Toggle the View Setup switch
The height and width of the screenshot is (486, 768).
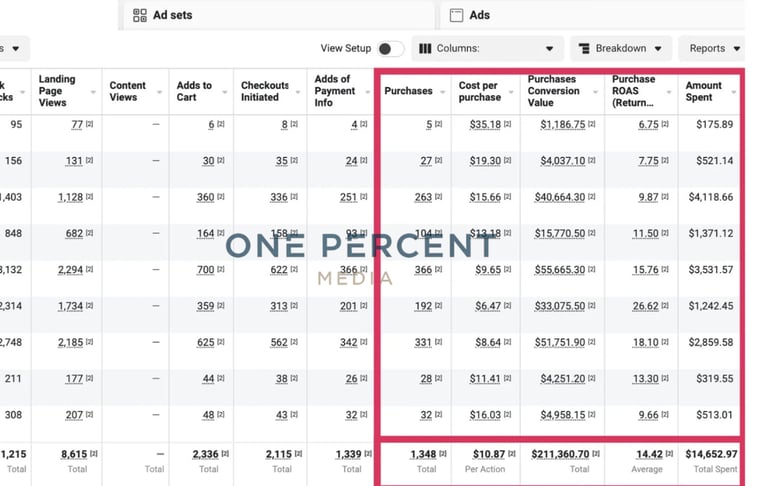tap(390, 48)
